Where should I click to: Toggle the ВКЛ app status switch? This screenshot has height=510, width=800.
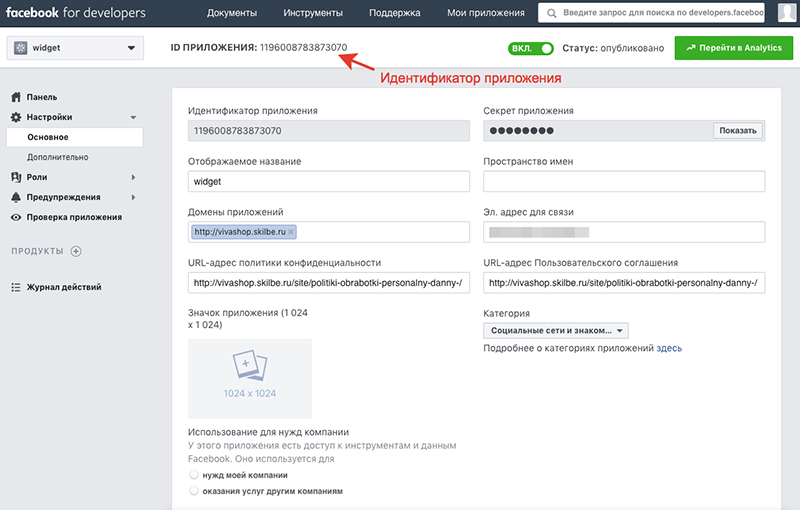point(531,48)
